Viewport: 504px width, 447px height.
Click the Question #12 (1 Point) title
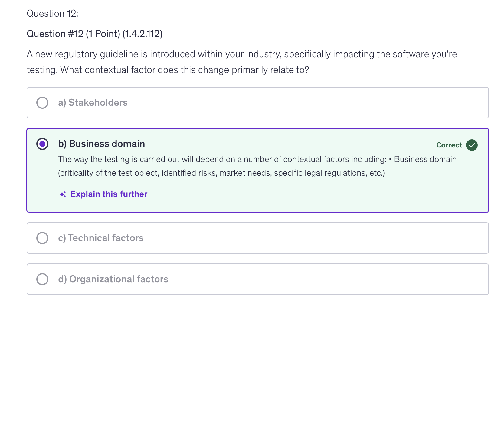pos(94,34)
